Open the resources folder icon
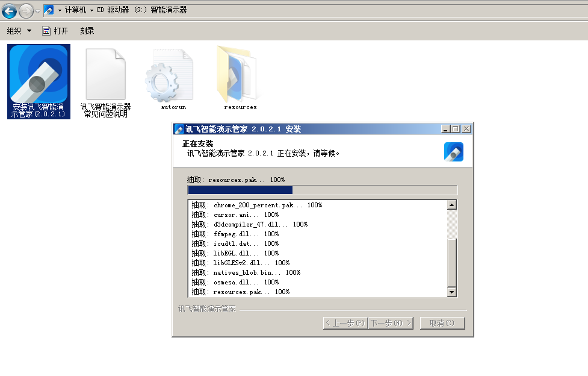Viewport: 588px width, 376px height. point(240,78)
